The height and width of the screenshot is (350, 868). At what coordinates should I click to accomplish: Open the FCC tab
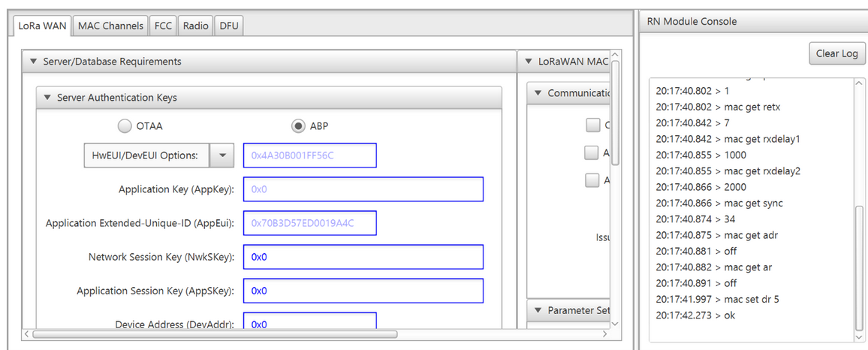163,26
